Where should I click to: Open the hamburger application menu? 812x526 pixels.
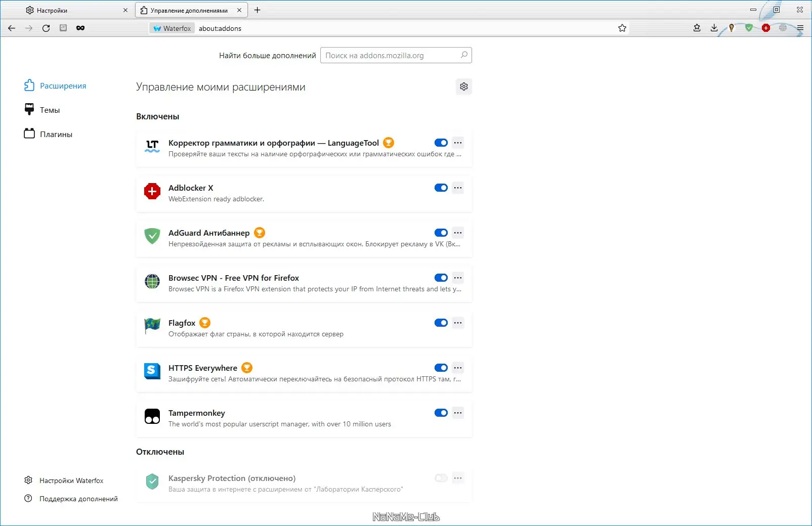tap(800, 28)
